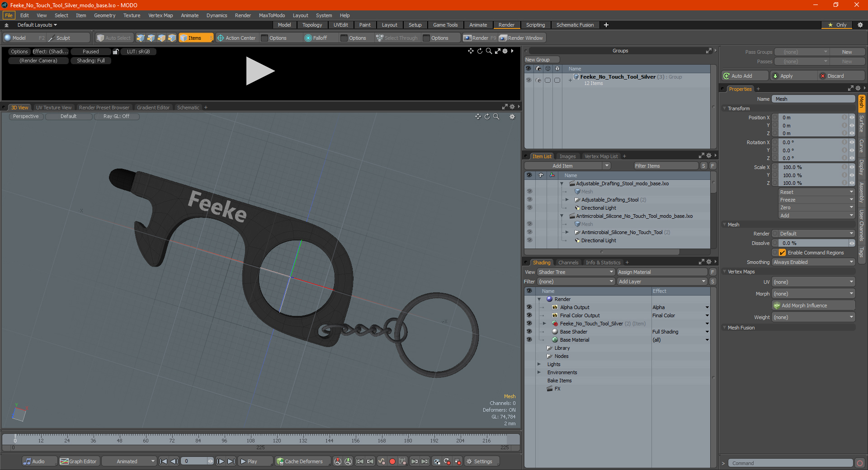868x470 pixels.
Task: Toggle visibility of Antimicrobial_Silicone_No_Touch_Tool item
Action: click(529, 232)
